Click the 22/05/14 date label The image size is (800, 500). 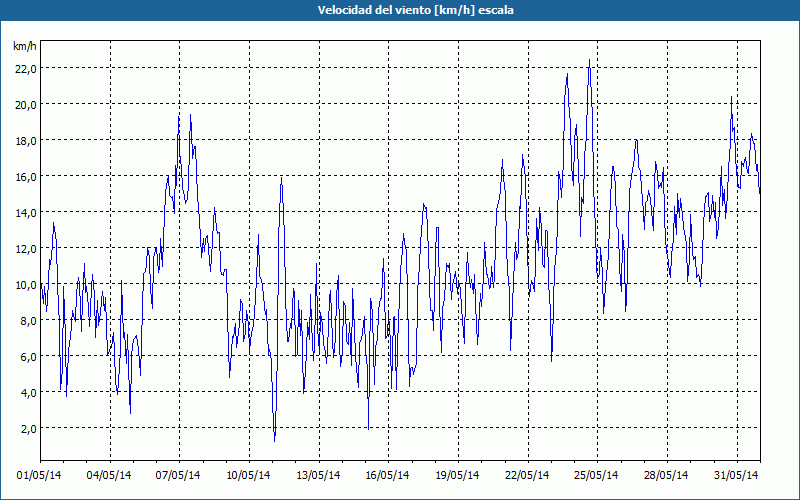pos(527,475)
